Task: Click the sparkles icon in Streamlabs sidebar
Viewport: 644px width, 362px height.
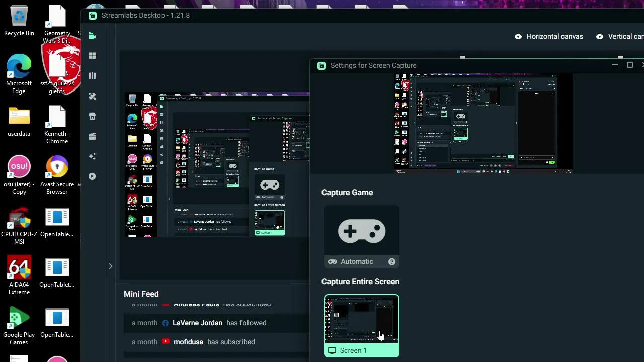Action: tap(92, 156)
